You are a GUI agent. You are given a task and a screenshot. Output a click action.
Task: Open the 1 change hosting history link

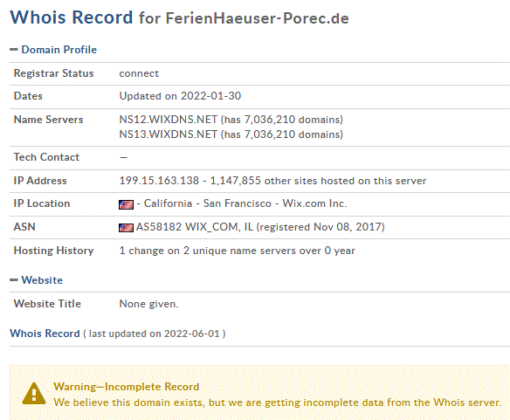(x=238, y=251)
